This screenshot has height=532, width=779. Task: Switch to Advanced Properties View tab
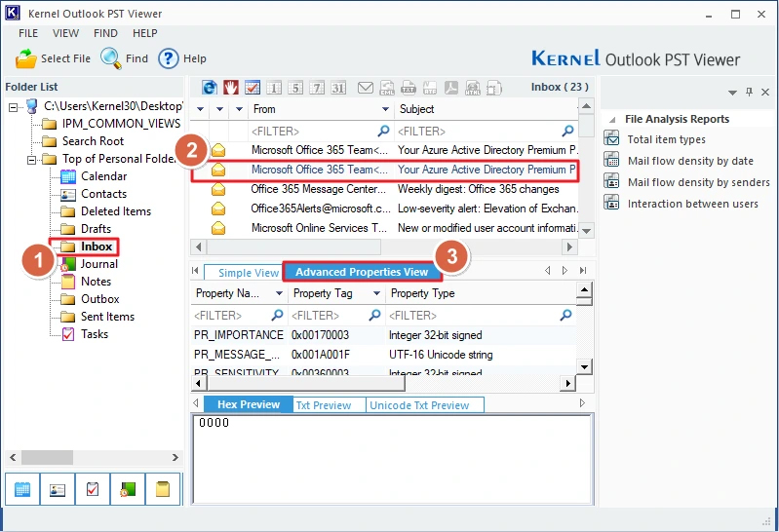(362, 272)
